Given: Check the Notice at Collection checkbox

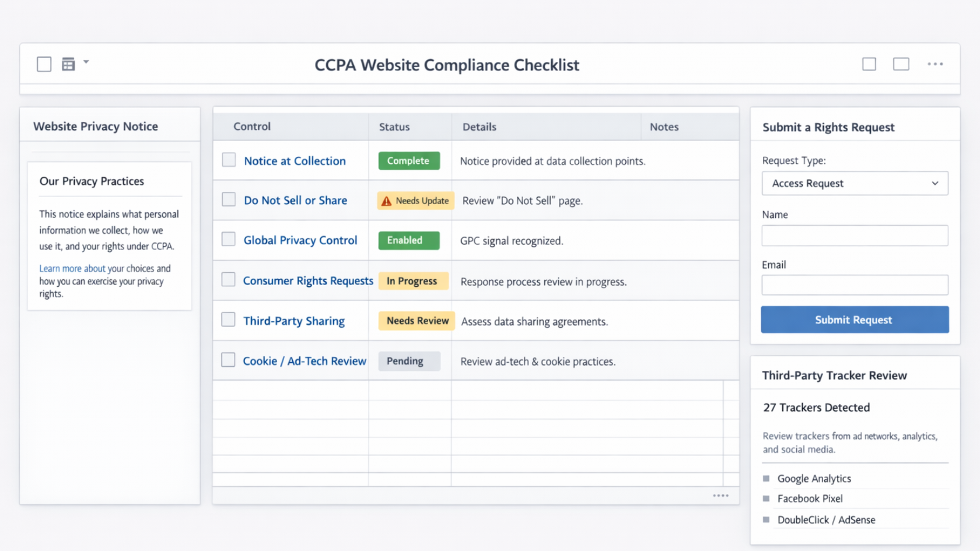Looking at the screenshot, I should pyautogui.click(x=228, y=159).
